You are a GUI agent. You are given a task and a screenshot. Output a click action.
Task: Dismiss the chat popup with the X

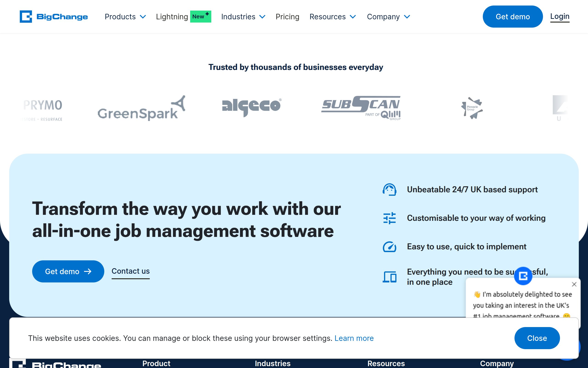pyautogui.click(x=574, y=284)
